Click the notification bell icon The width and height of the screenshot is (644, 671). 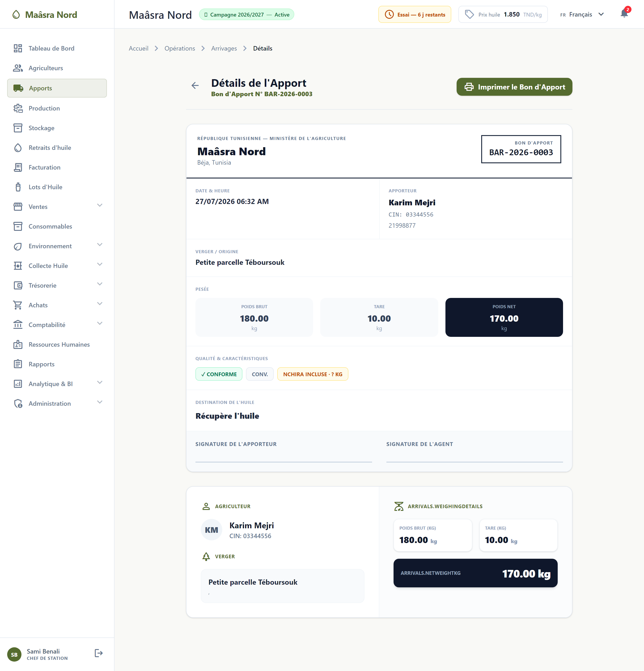click(x=624, y=14)
